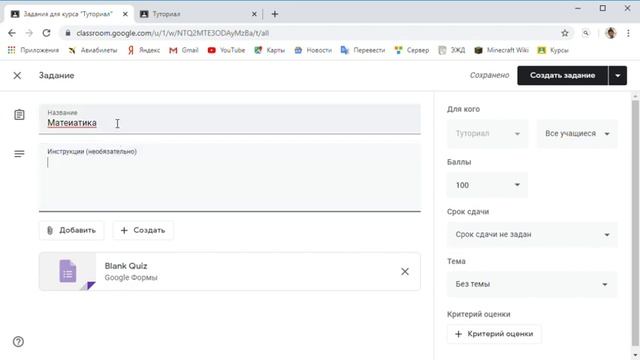Screen dimensions: 640x360
Task: Click the Google Формы subtitle text
Action: click(131, 278)
